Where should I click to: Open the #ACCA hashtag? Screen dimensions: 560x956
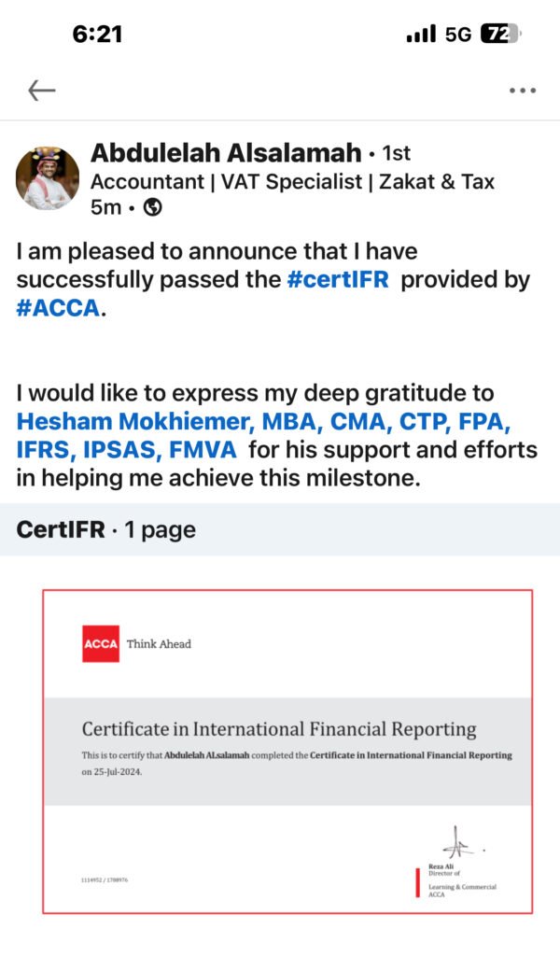[58, 308]
